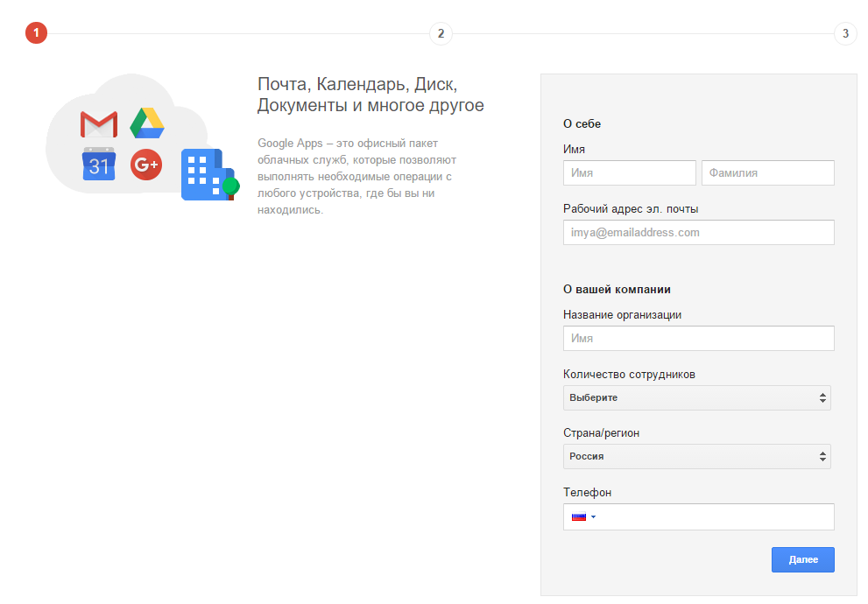Select the red step 1 indicator
The image size is (868, 604).
(x=36, y=34)
